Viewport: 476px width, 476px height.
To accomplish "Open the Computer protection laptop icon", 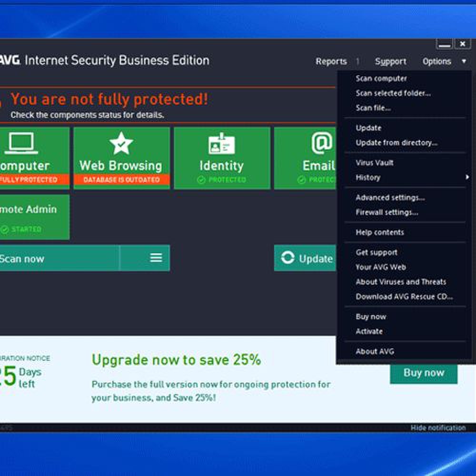I will (21, 143).
